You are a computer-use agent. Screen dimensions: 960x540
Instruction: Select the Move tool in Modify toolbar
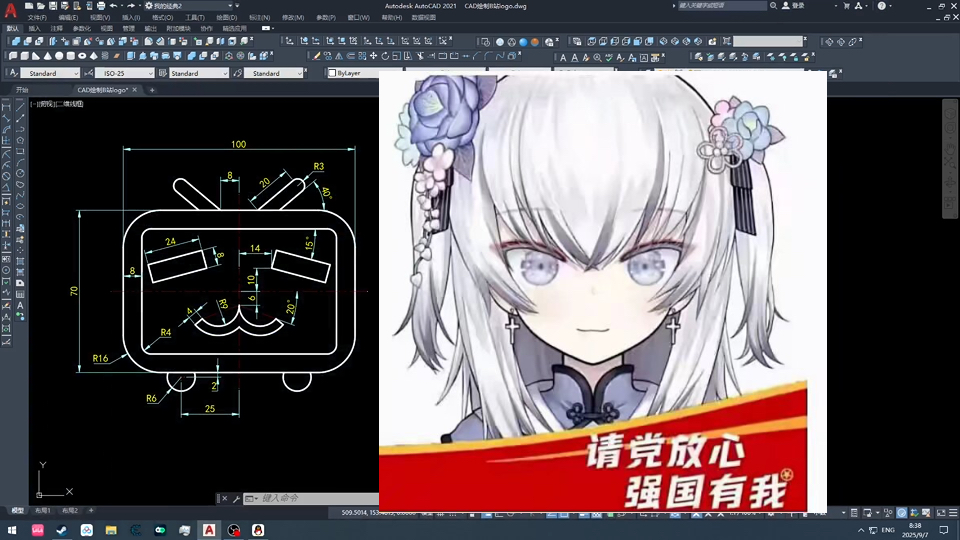click(x=373, y=56)
